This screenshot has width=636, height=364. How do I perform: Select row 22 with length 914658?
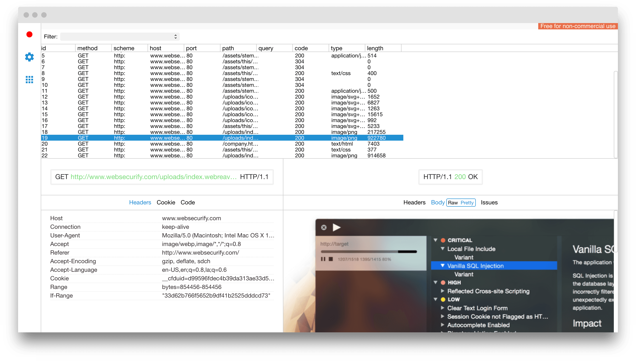222,156
